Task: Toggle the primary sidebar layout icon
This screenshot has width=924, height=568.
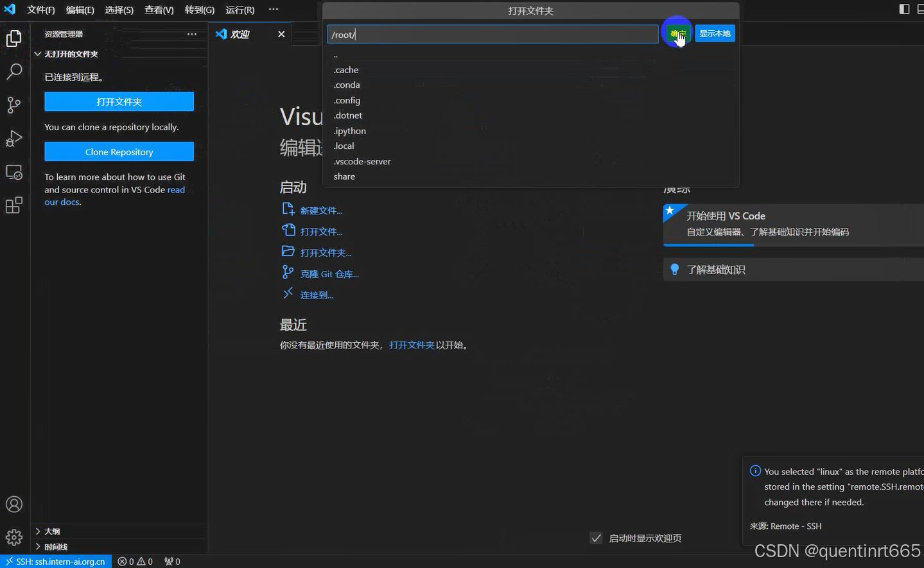Action: (904, 9)
